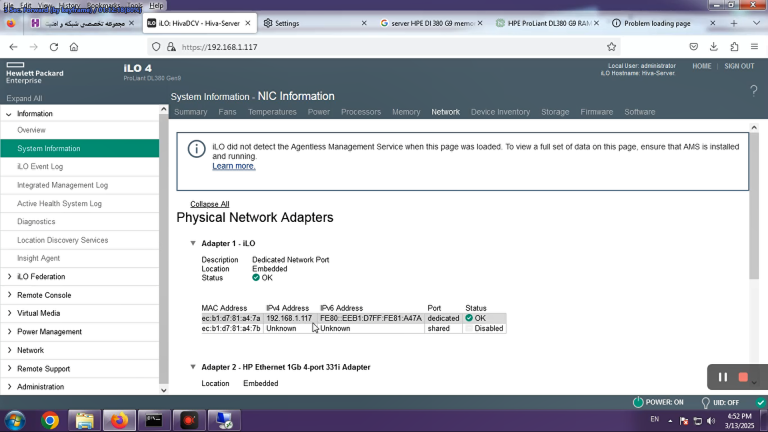Open Integrated Management Log
This screenshot has height=432, width=768.
(x=63, y=185)
